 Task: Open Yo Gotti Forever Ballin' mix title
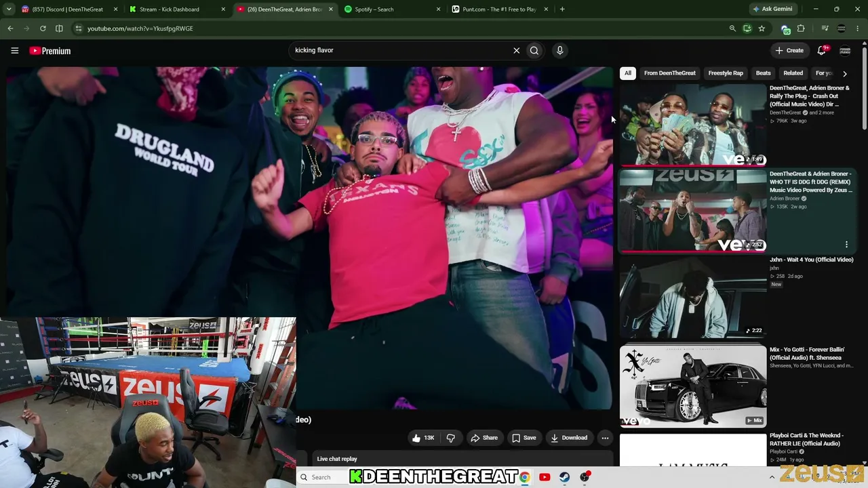pyautogui.click(x=807, y=354)
